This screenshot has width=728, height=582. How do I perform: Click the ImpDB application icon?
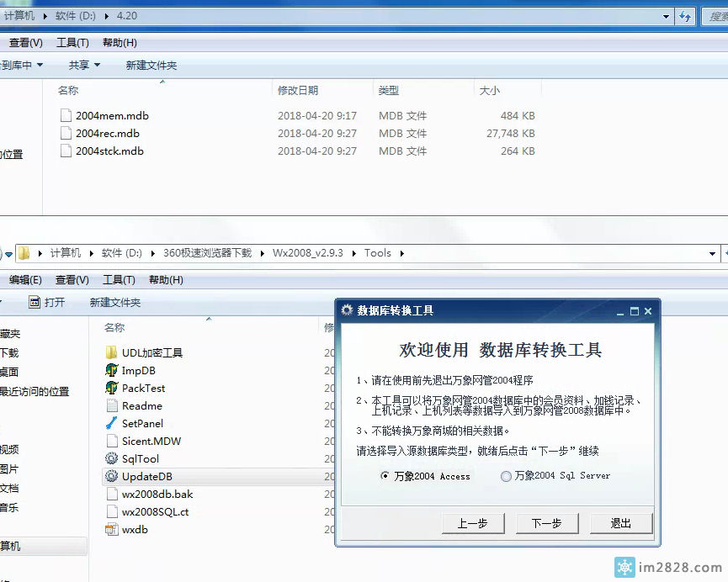coord(111,371)
